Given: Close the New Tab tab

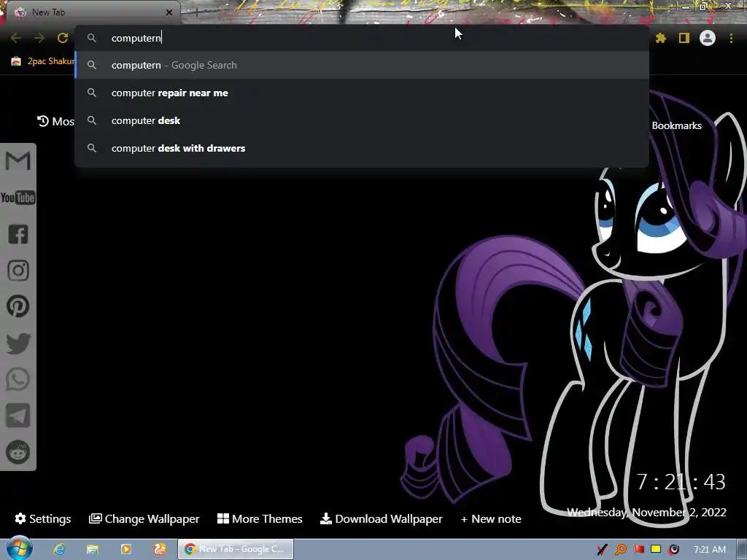Looking at the screenshot, I should [x=169, y=12].
